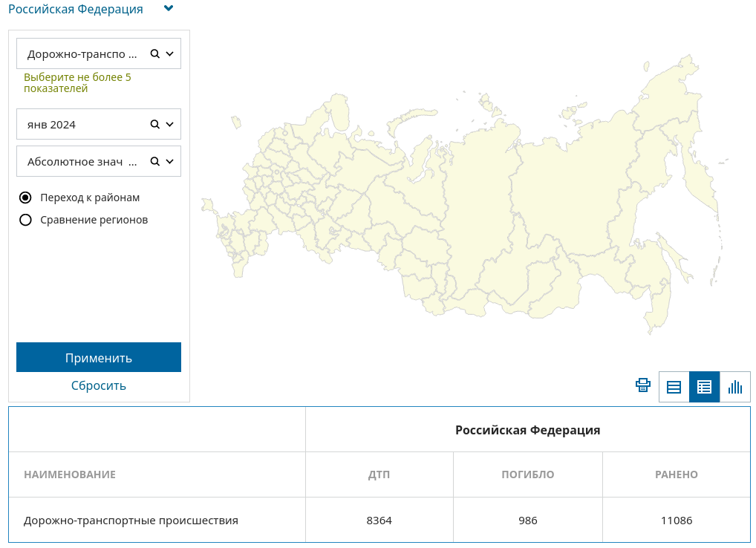Click the РАНЕНО column header
The image size is (756, 548).
click(x=676, y=474)
